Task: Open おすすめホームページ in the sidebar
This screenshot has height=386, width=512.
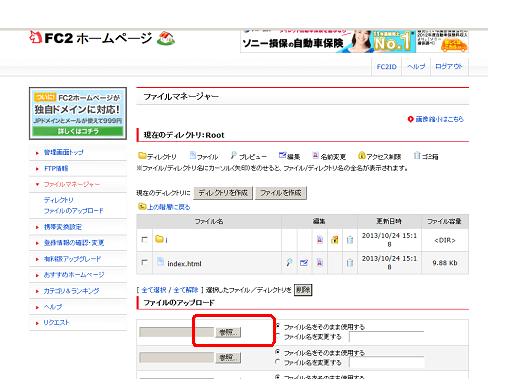Action: [74, 275]
